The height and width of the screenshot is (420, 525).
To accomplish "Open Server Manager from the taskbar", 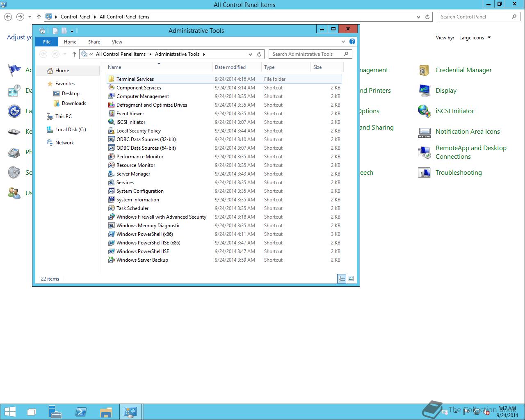I will 55,412.
